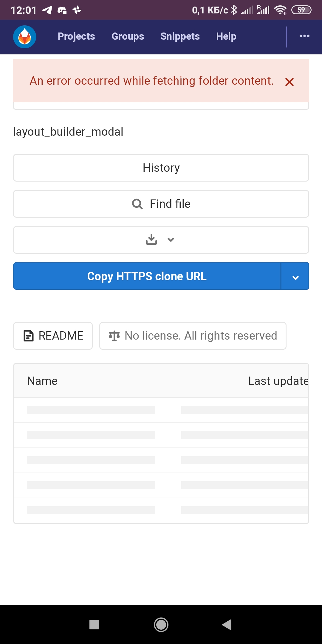Tap the Android back navigation button
322x644 pixels.
click(227, 625)
